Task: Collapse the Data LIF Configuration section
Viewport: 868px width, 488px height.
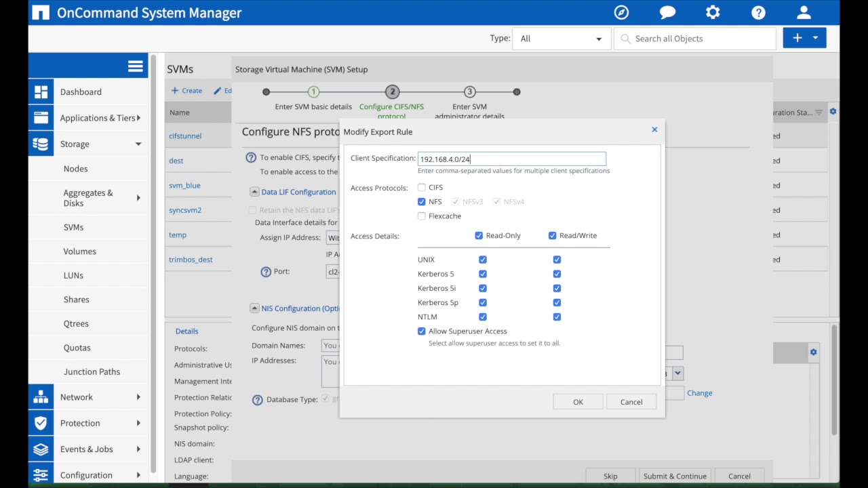Action: coord(254,192)
